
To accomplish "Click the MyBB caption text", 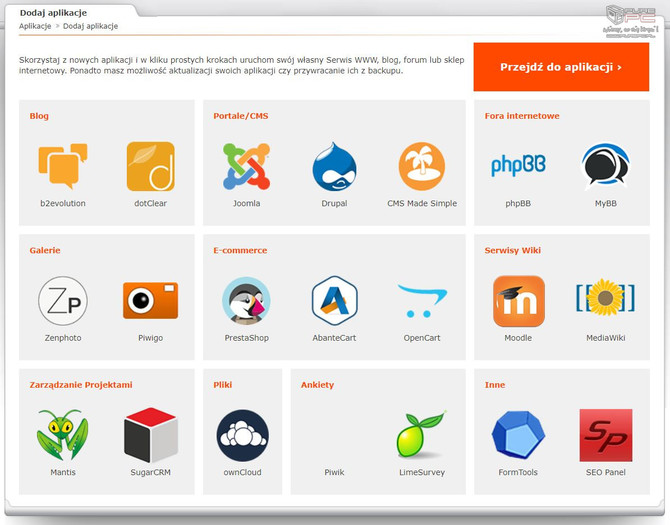I will tap(605, 203).
